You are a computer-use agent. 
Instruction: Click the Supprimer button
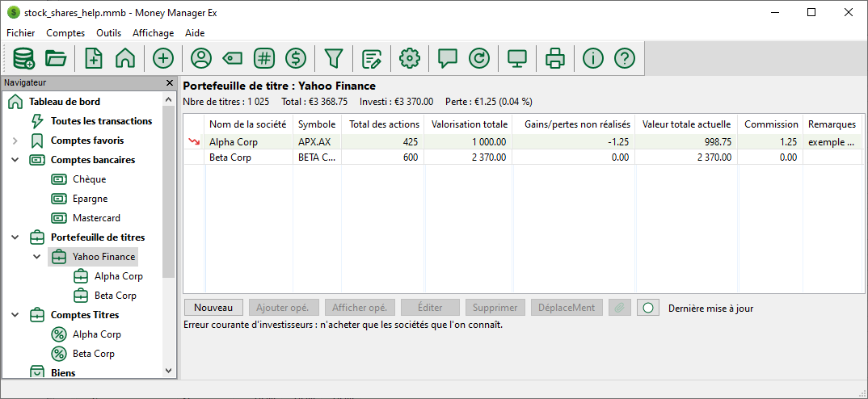(x=495, y=308)
